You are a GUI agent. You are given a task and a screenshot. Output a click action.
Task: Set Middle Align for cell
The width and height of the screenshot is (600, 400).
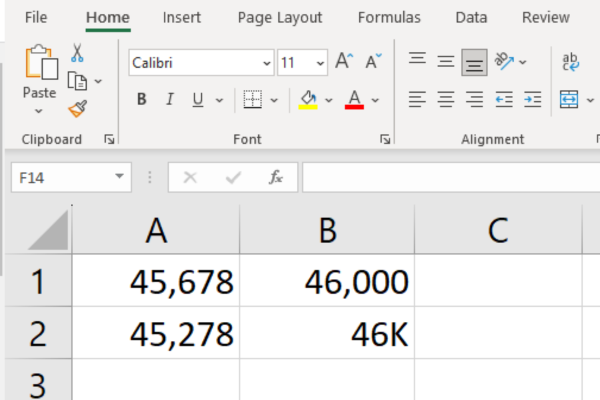pyautogui.click(x=446, y=61)
